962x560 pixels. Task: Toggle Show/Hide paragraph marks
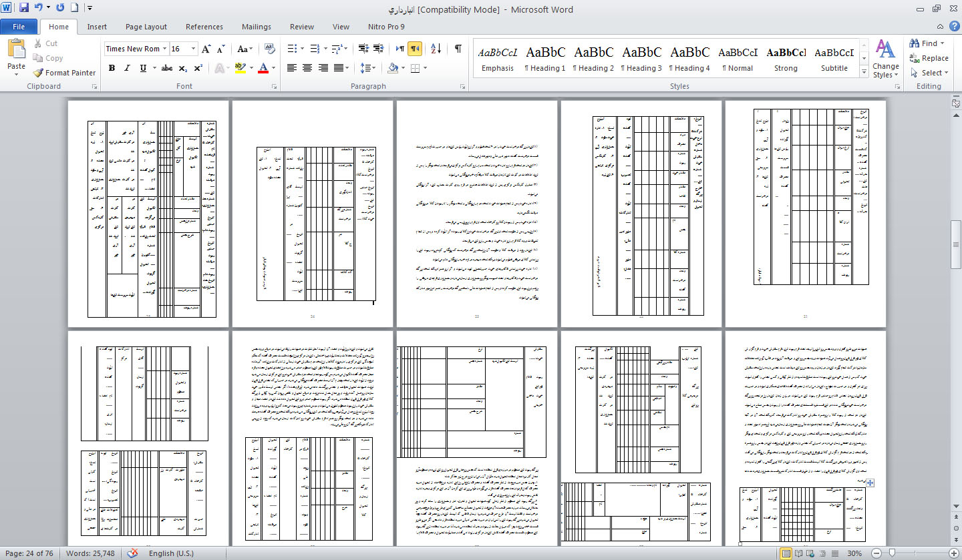(458, 49)
